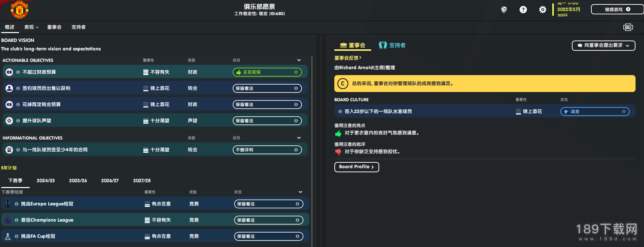644x247 pixels.
Task: Click the finance icon beside 花掉既定转会预算
Action: 9,105
